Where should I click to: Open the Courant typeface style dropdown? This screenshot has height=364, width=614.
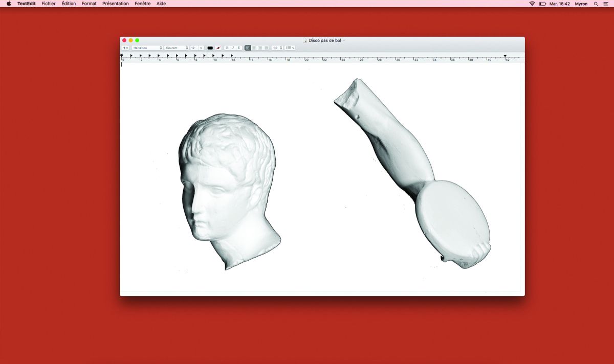click(x=177, y=48)
